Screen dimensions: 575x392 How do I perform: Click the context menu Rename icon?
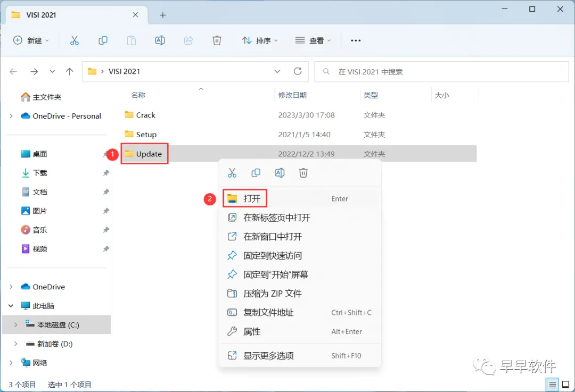coord(280,173)
